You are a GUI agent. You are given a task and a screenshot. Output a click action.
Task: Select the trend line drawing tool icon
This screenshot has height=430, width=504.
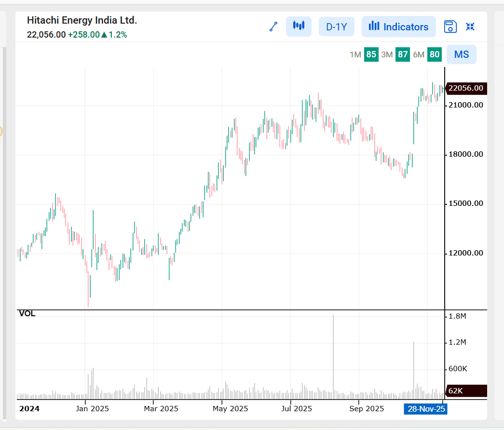(273, 27)
